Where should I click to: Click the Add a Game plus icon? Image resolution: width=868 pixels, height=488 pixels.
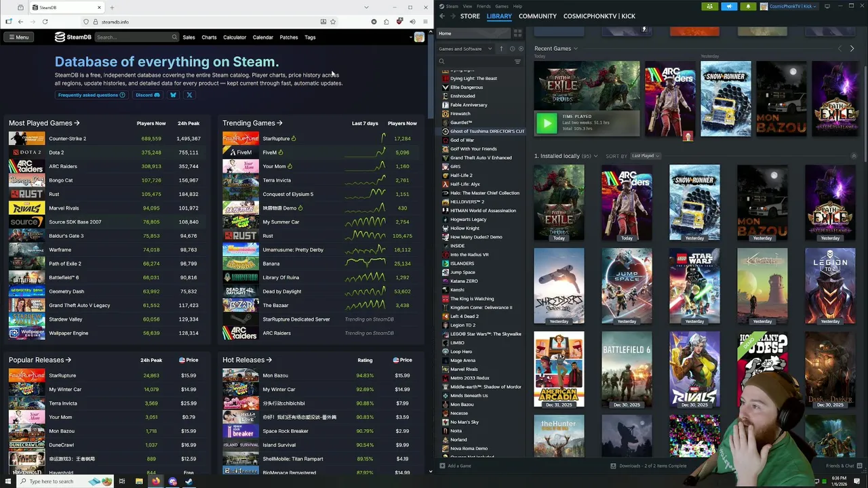[443, 466]
